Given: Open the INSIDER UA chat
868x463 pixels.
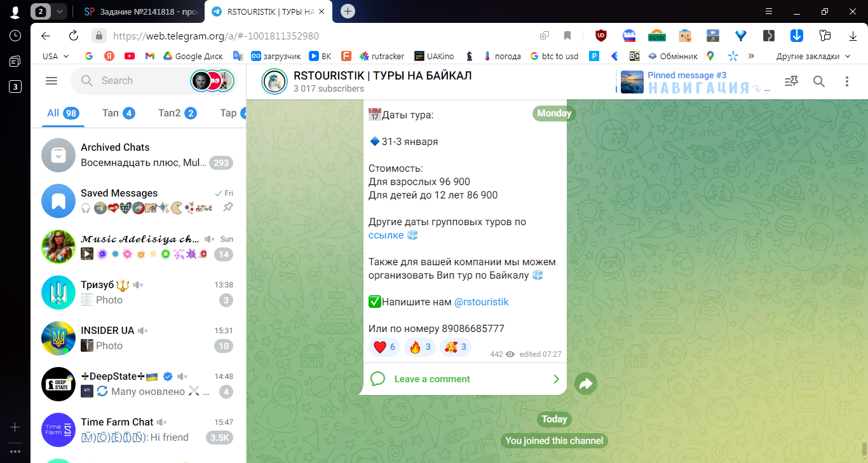Looking at the screenshot, I should coord(138,338).
